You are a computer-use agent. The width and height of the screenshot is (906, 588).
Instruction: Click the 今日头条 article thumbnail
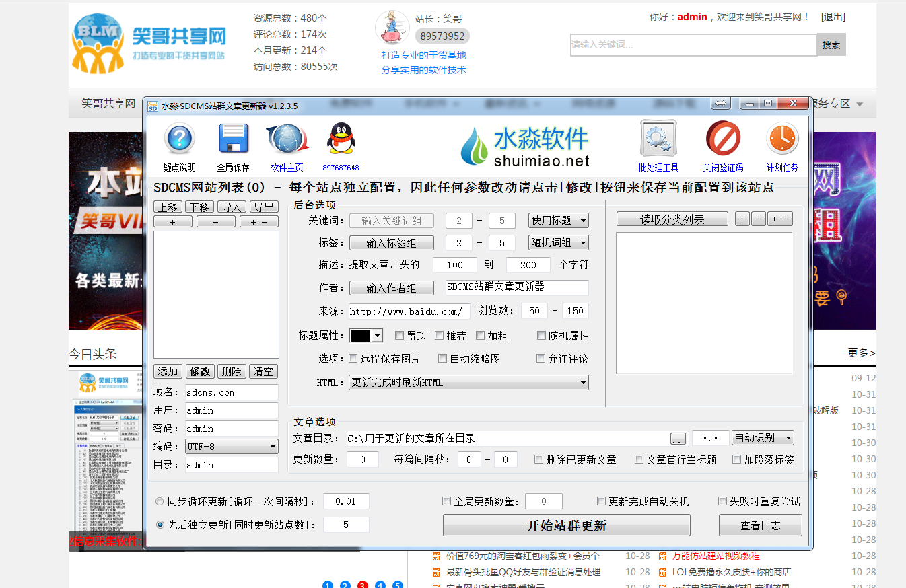pos(106,460)
